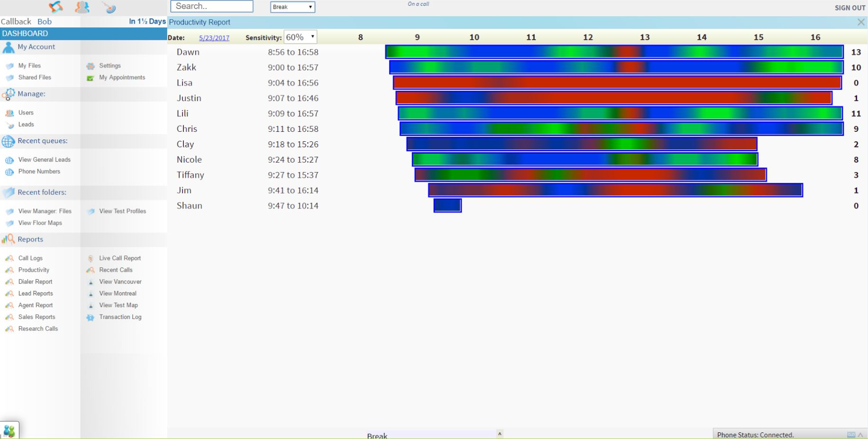The image size is (868, 439).
Task: Click the 5/23/2017 date link
Action: (x=214, y=38)
